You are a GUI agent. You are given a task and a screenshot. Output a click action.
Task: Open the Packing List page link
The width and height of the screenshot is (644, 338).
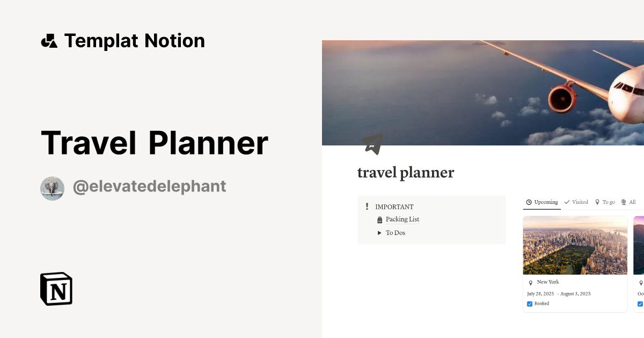coord(402,219)
